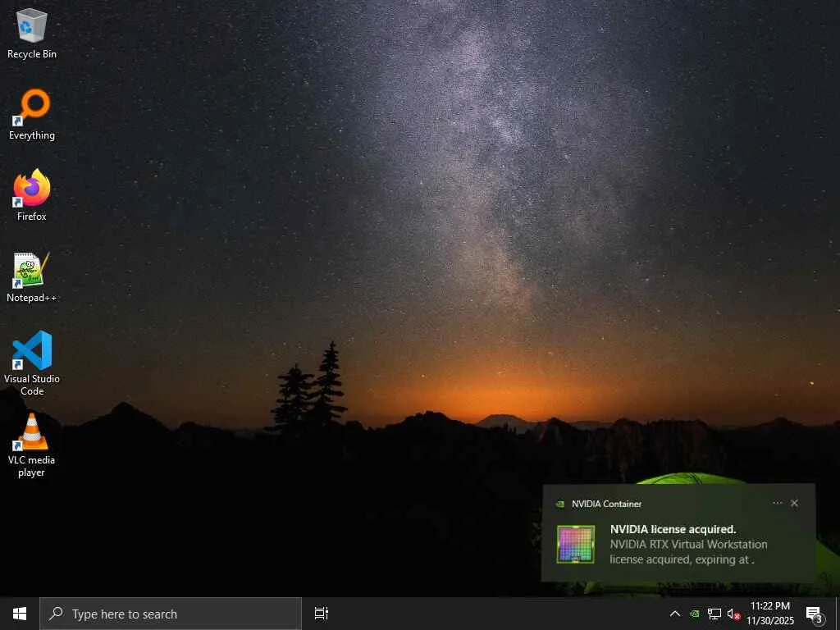The width and height of the screenshot is (840, 630).
Task: Select the Recycle Bin desktop icon
Action: pos(32,34)
